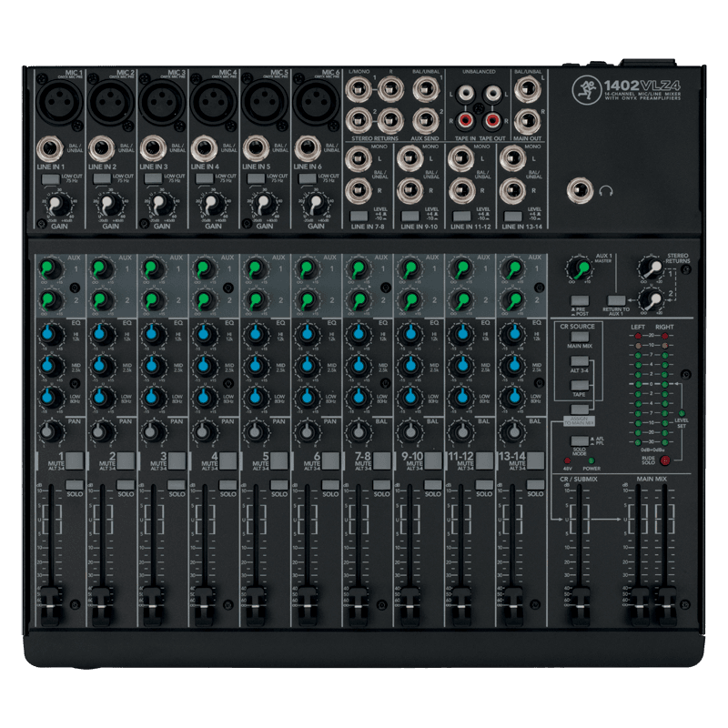This screenshot has height=728, width=728.
Task: Click the green AUX 1 knob on channel 1
Action: [x=50, y=268]
